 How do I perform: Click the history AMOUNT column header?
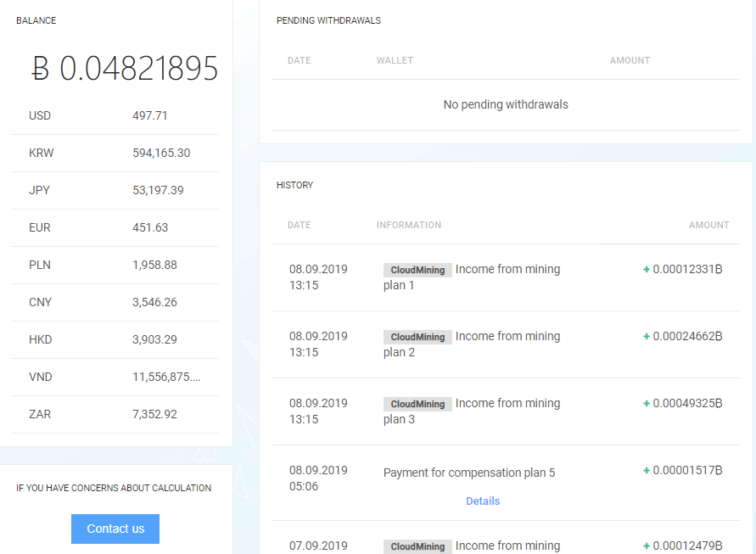coord(708,225)
